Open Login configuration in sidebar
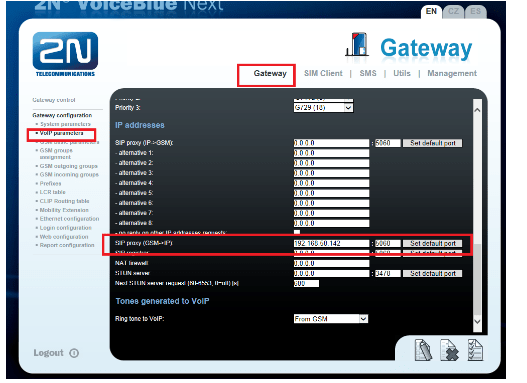 coord(66,228)
